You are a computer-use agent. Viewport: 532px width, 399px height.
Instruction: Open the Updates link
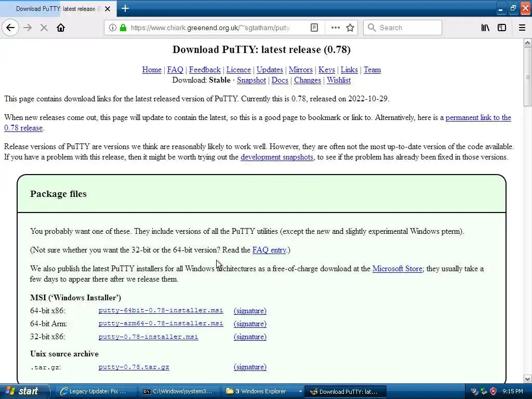pos(270,70)
